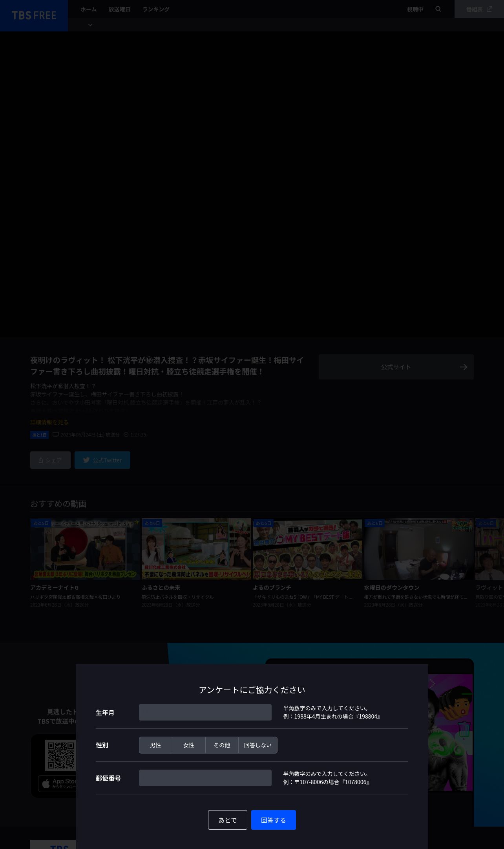The width and height of the screenshot is (504, 849).
Task: Focus the 郵便番号 input field
Action: pyautogui.click(x=205, y=778)
